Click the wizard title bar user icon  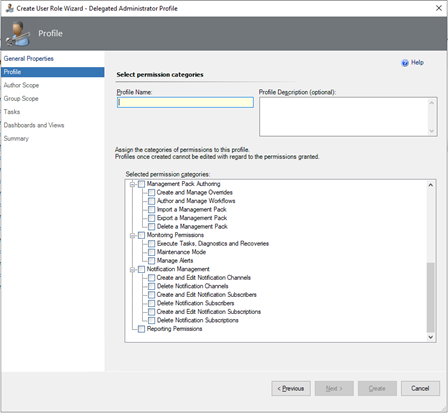click(9, 8)
